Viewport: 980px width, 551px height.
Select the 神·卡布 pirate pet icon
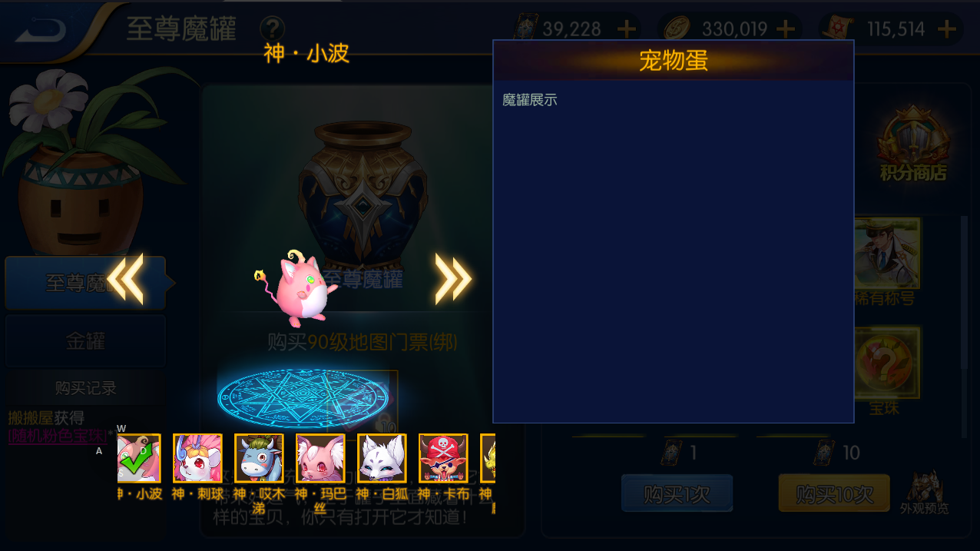pos(444,459)
